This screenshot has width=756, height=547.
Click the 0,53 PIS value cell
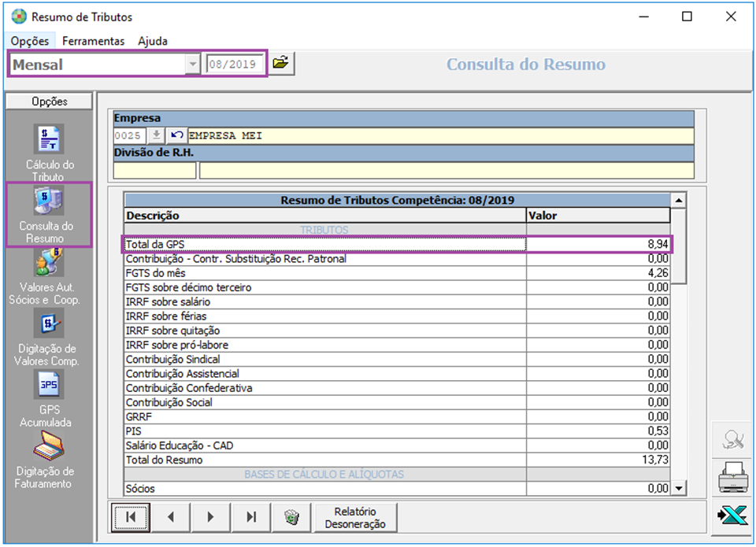point(598,431)
